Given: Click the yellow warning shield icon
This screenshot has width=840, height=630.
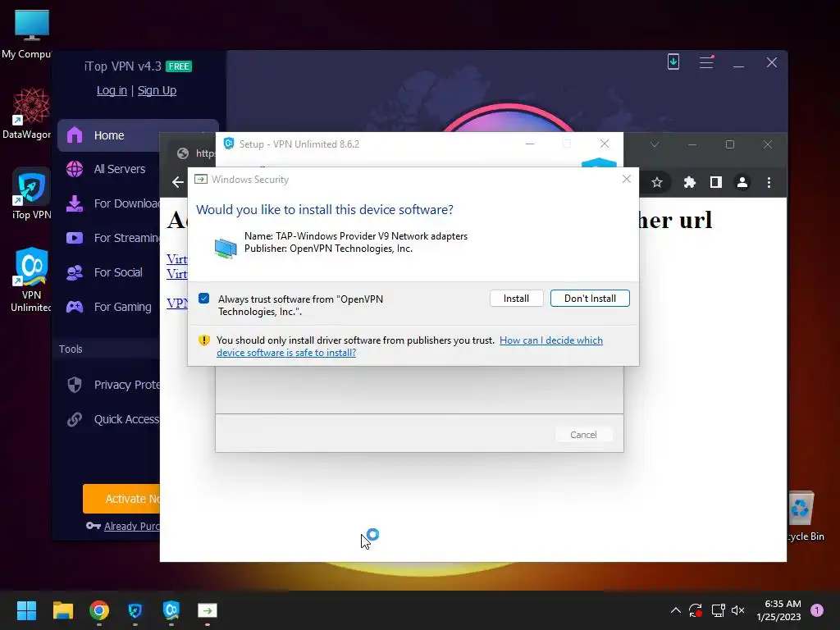Looking at the screenshot, I should (203, 340).
